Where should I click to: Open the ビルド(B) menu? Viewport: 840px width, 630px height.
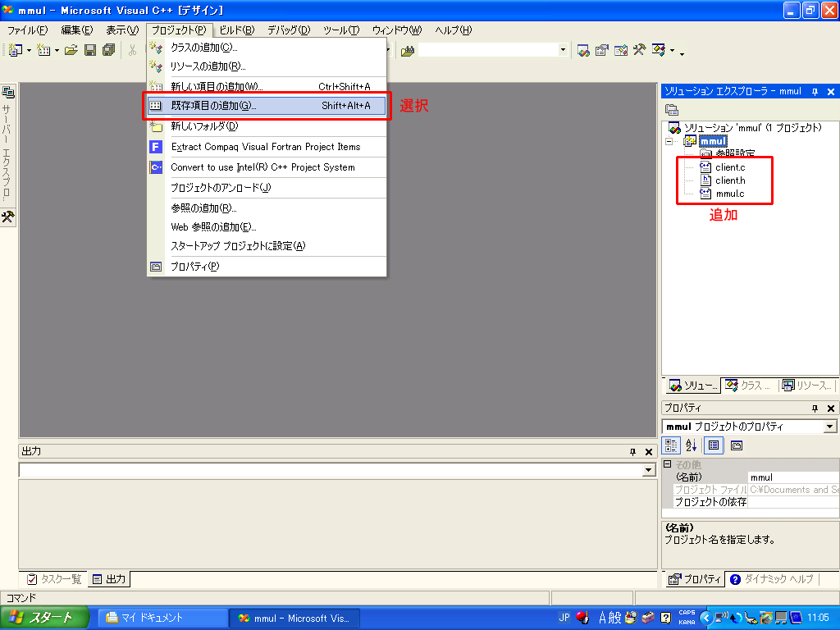click(x=237, y=30)
